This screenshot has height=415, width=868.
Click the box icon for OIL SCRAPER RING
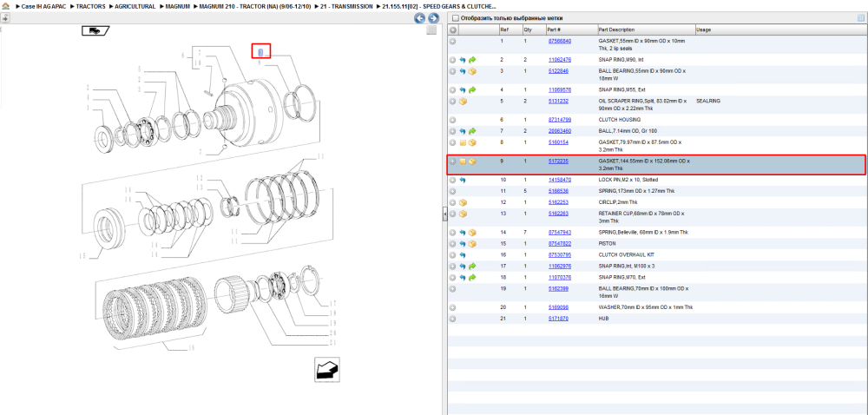tap(463, 102)
